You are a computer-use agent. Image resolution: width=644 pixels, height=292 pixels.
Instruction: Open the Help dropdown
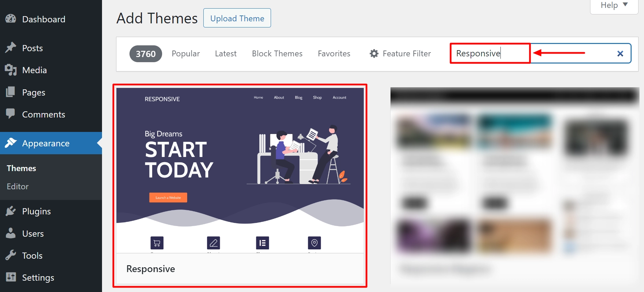point(614,6)
